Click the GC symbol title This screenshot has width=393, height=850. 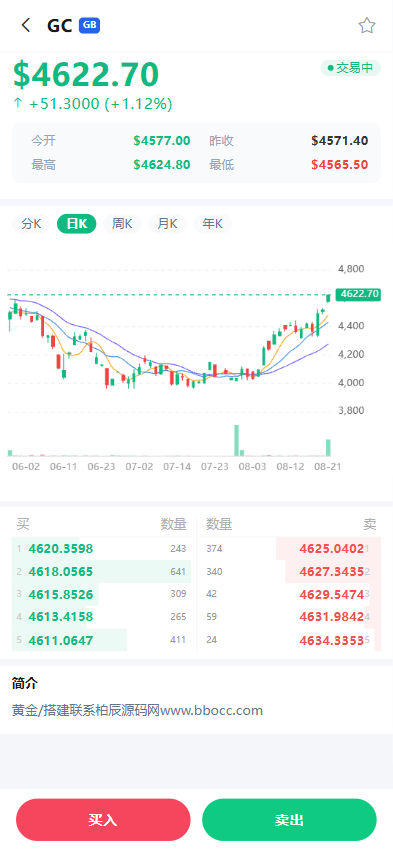click(60, 25)
